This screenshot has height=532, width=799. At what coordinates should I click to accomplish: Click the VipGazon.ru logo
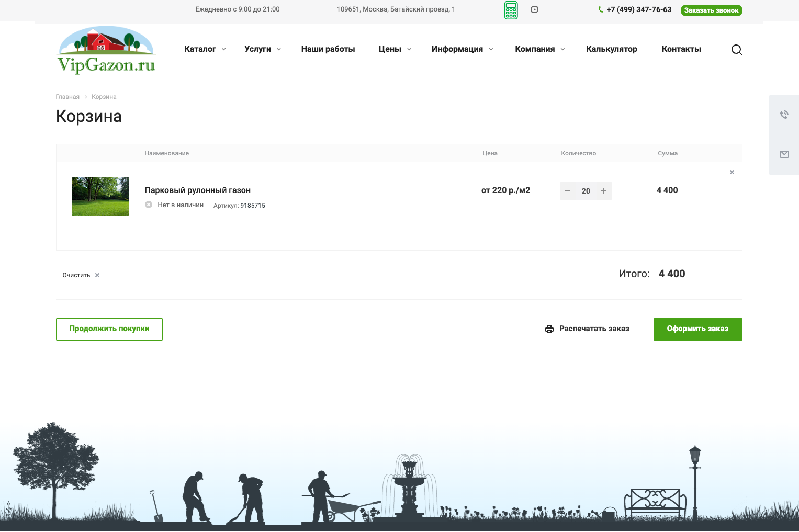pos(106,50)
